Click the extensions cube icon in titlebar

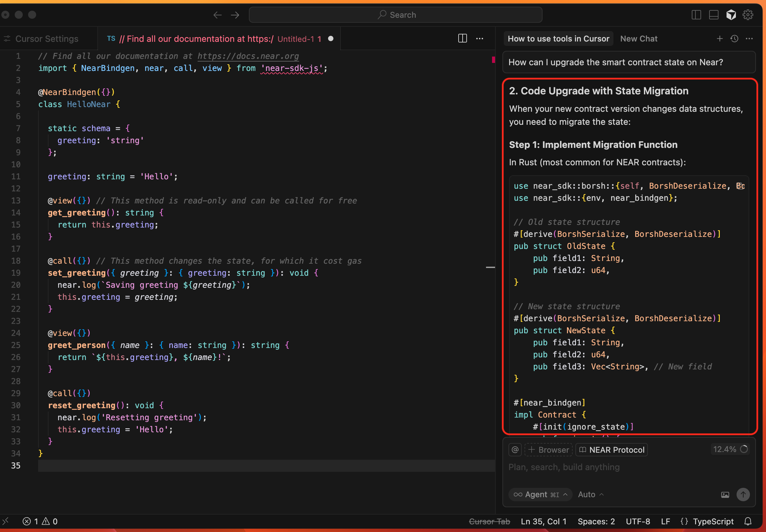coord(731,15)
